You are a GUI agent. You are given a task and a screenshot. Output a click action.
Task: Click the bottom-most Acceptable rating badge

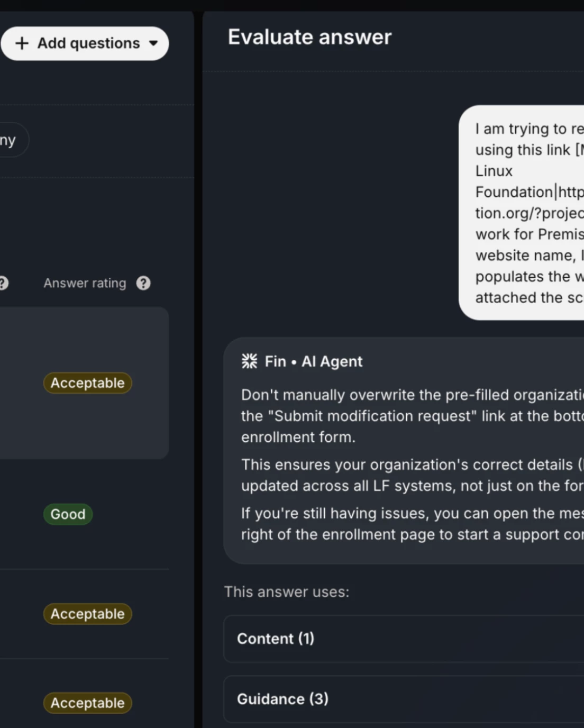[87, 703]
